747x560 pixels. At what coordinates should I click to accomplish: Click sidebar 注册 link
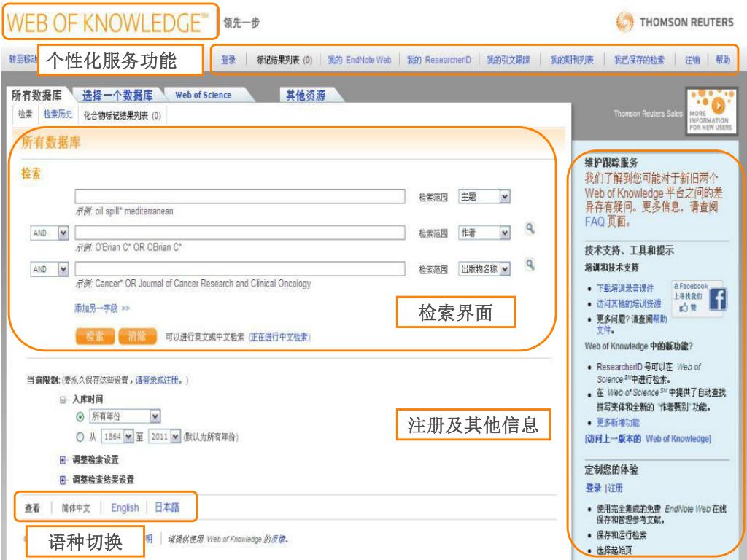click(615, 488)
